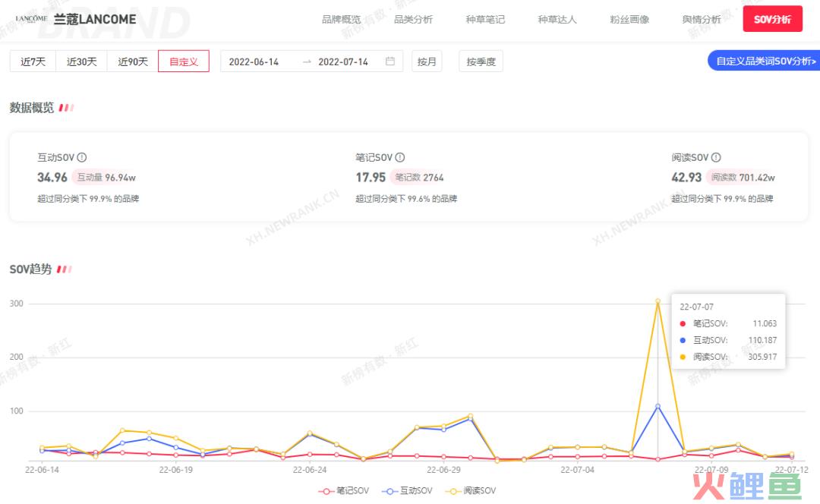The image size is (820, 504).
Task: Click the 22-06-14 x-axis label
Action: point(42,470)
